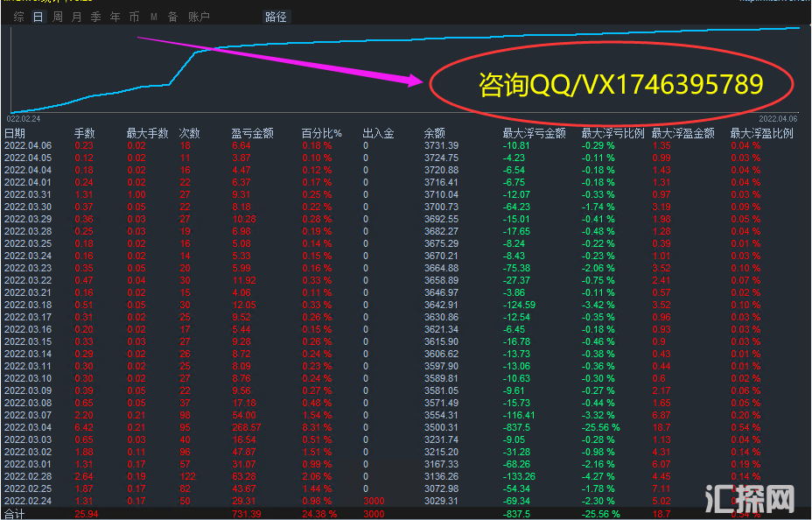Image resolution: width=812 pixels, height=520 pixels.
Task: Click the 合计 total row label
Action: point(15,514)
